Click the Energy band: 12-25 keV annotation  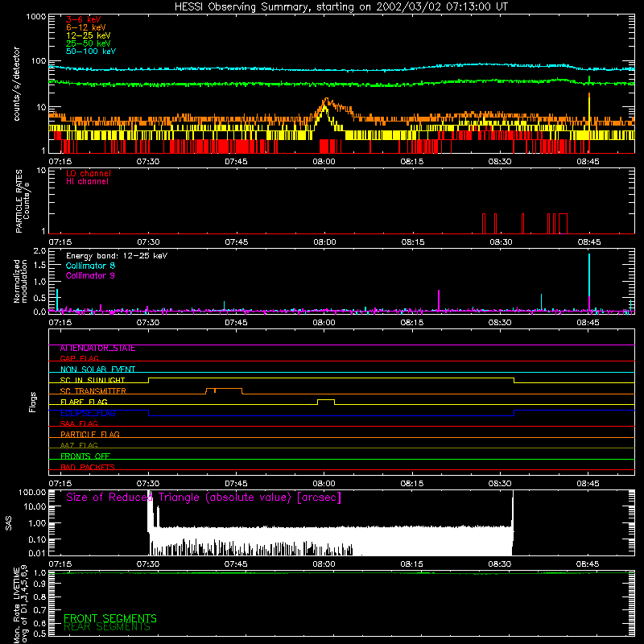117,256
